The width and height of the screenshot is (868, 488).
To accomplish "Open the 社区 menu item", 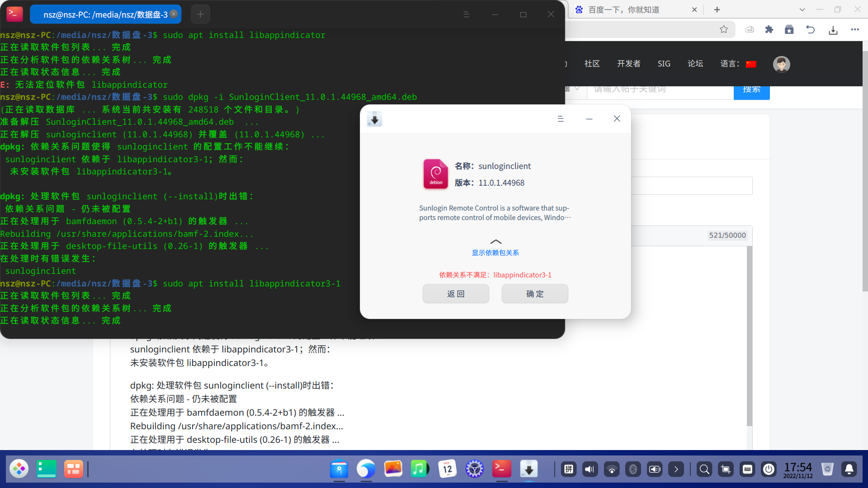I will 592,64.
